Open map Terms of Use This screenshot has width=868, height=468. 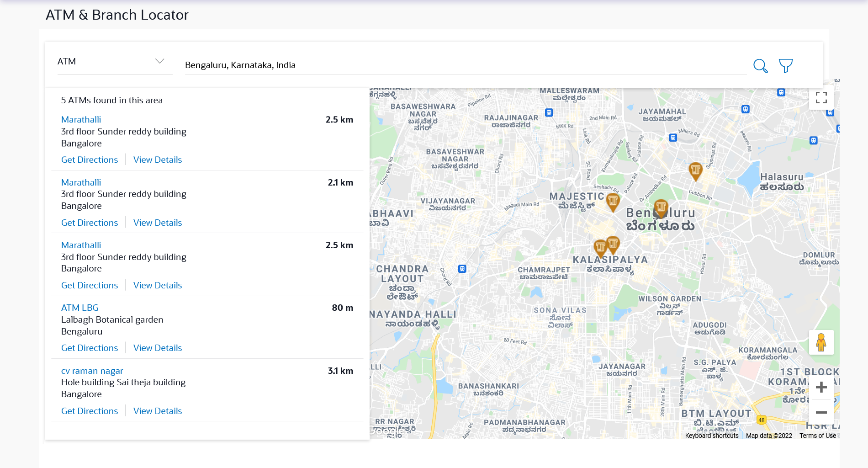pyautogui.click(x=817, y=436)
